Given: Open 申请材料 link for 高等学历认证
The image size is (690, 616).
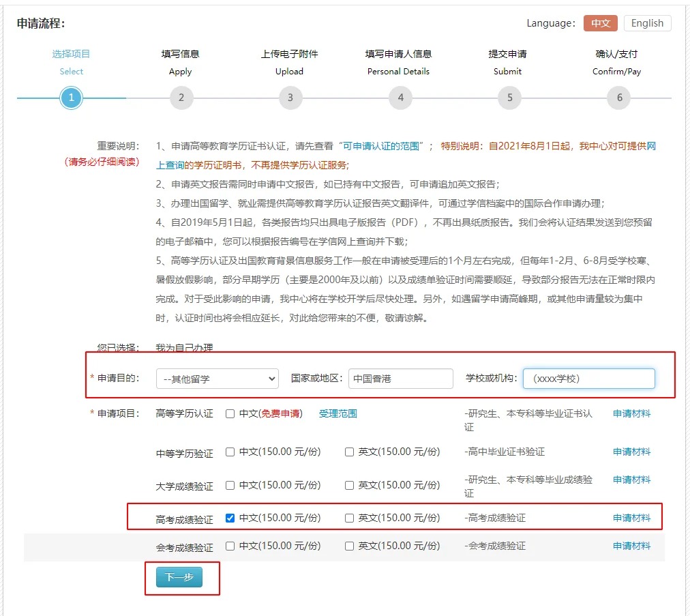Looking at the screenshot, I should click(x=631, y=413).
